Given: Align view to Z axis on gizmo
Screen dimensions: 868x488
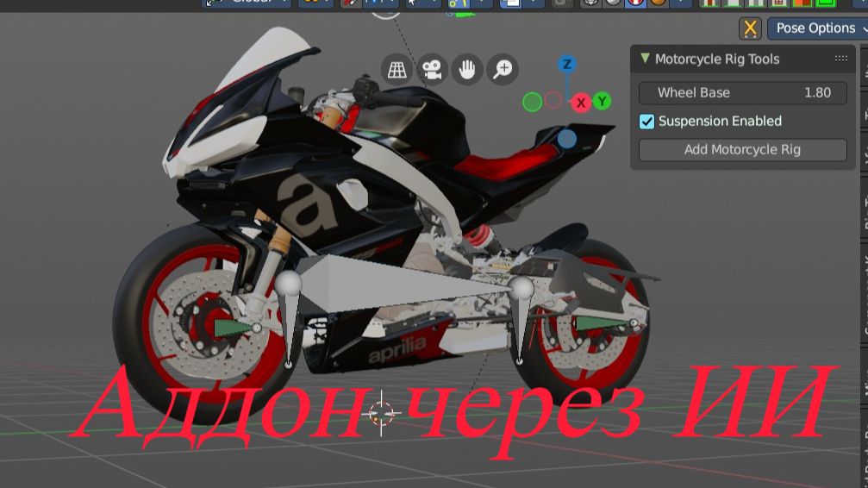Looking at the screenshot, I should tap(566, 65).
